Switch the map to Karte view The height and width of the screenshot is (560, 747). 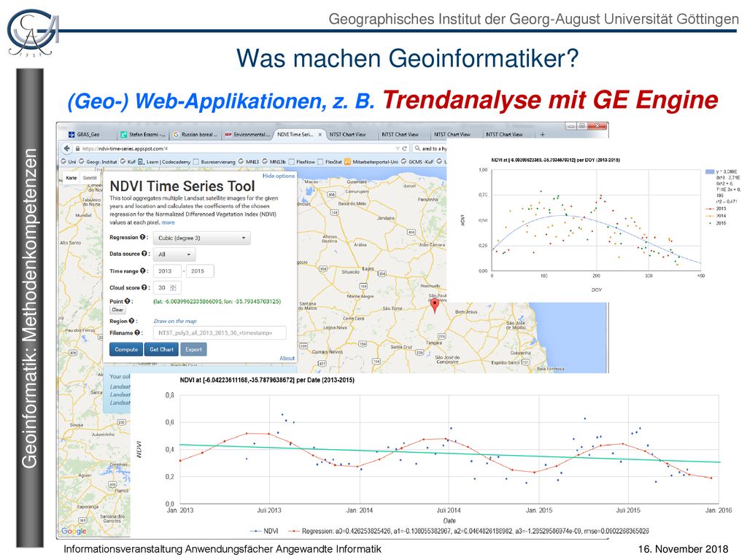[x=71, y=178]
